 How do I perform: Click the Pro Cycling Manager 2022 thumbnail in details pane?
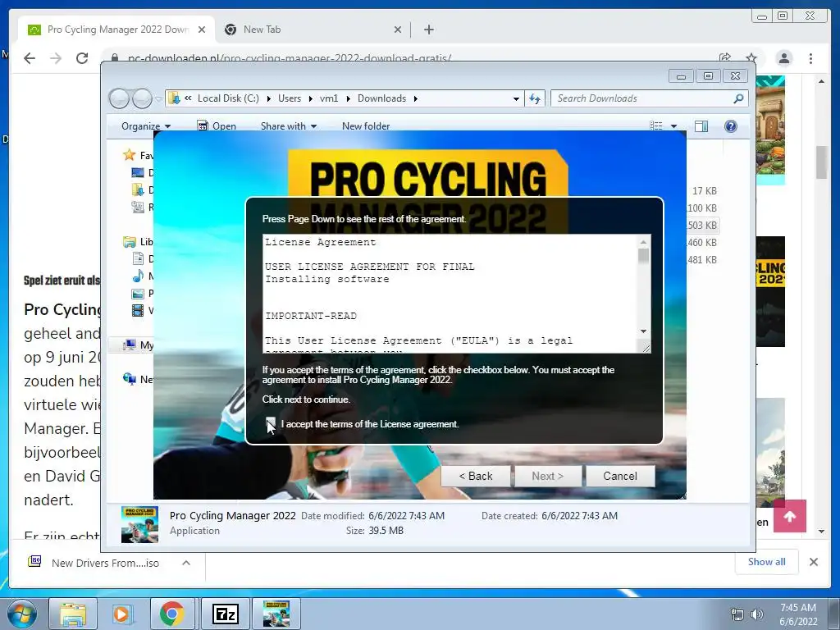point(139,524)
